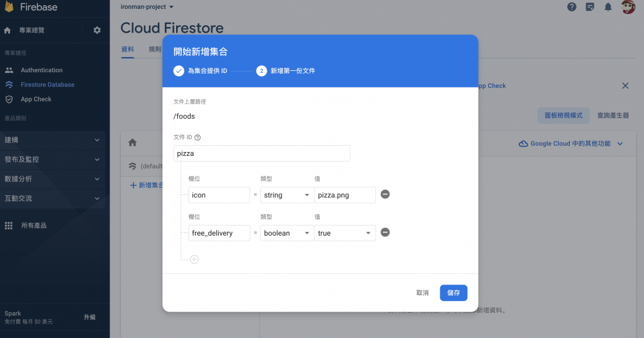Remove the icon field row

[385, 194]
